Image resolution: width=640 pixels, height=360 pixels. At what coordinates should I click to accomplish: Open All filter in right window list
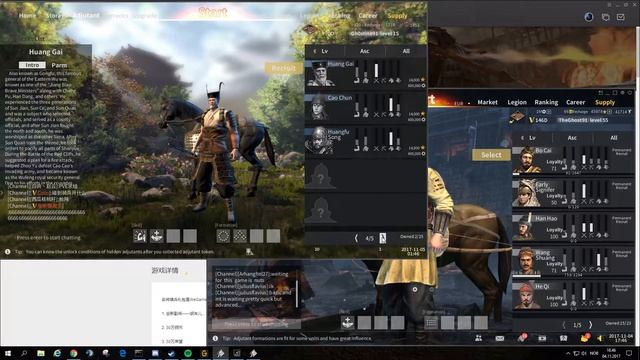point(613,138)
